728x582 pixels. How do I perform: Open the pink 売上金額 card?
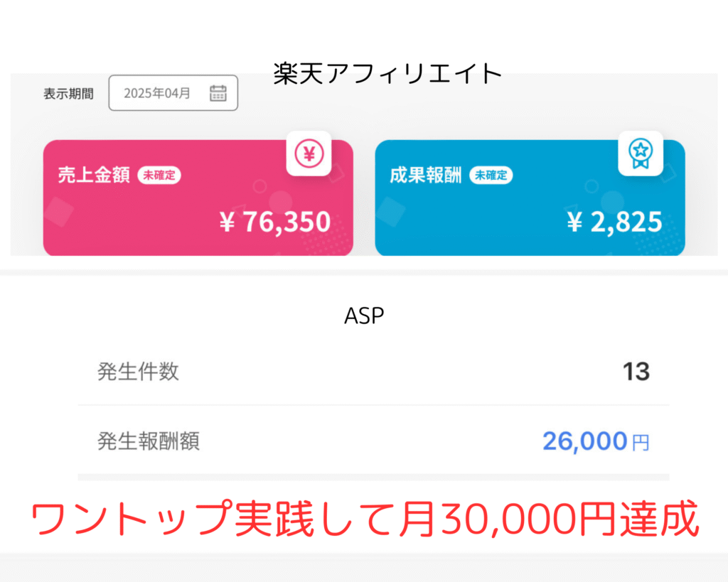(x=198, y=198)
